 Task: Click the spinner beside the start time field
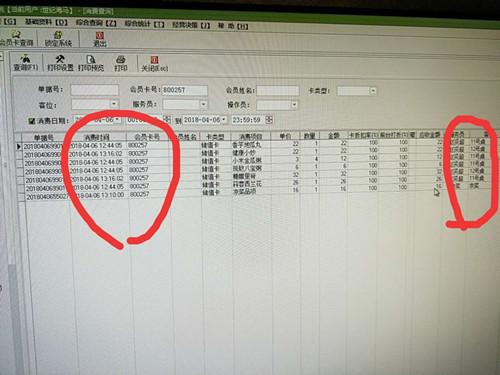(x=167, y=119)
